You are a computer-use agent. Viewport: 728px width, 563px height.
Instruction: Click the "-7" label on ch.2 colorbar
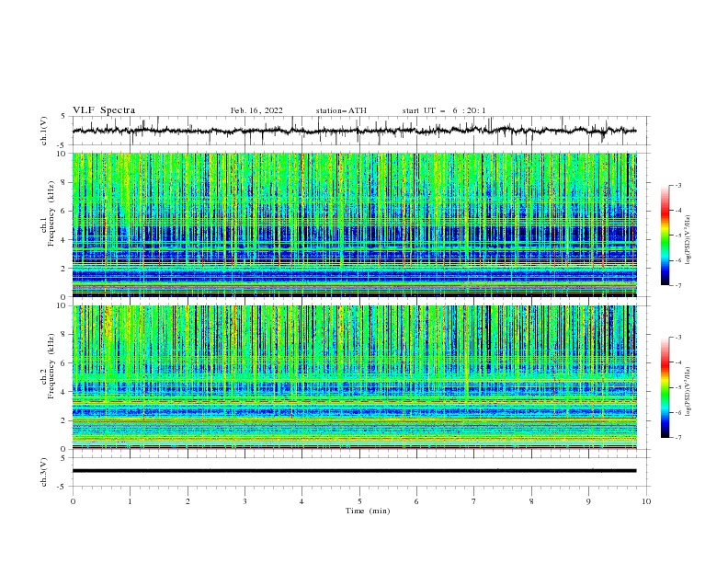point(677,438)
